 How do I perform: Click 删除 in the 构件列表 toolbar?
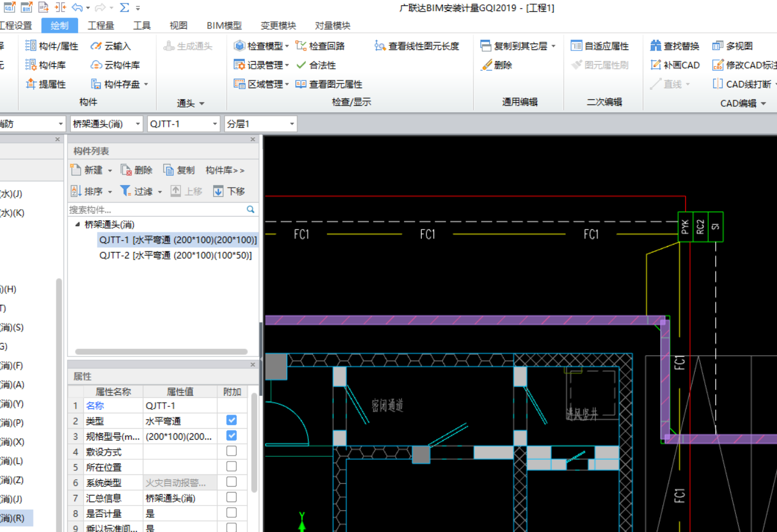click(136, 170)
